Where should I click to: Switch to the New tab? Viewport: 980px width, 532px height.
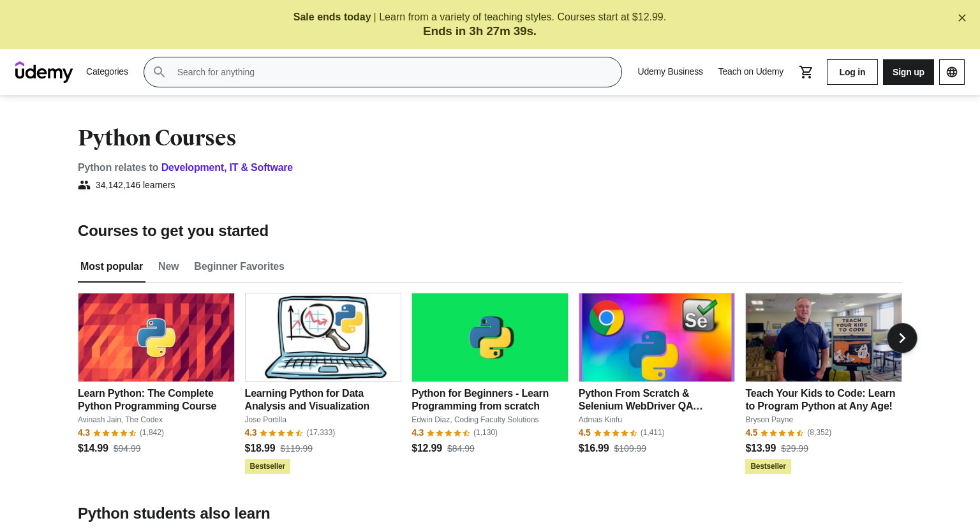(168, 267)
